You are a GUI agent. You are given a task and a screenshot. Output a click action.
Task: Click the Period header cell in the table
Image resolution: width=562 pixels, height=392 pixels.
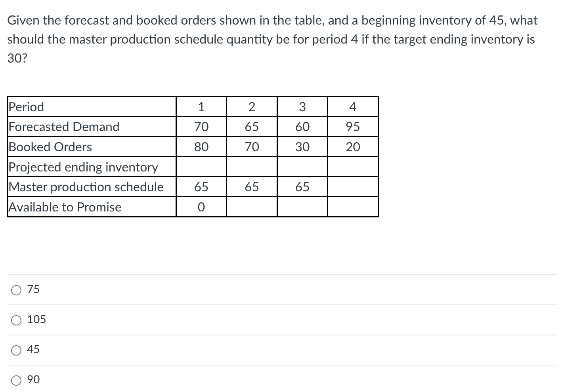pyautogui.click(x=25, y=107)
